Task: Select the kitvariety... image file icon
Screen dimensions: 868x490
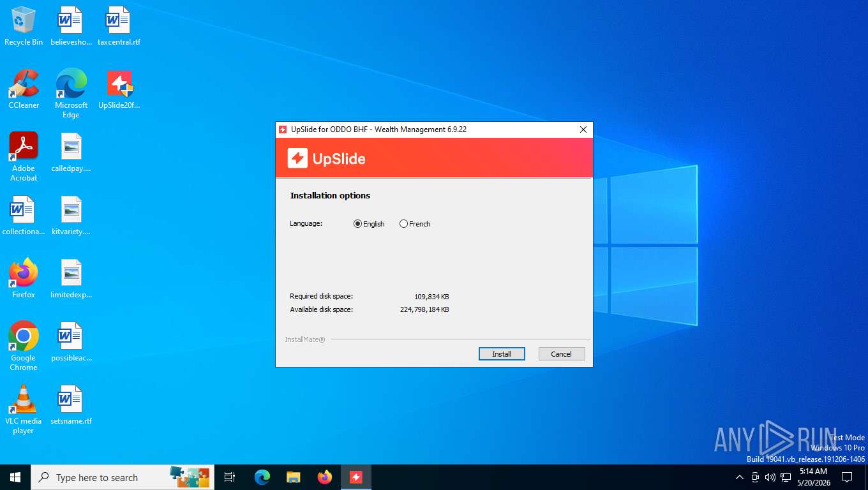Action: point(71,216)
